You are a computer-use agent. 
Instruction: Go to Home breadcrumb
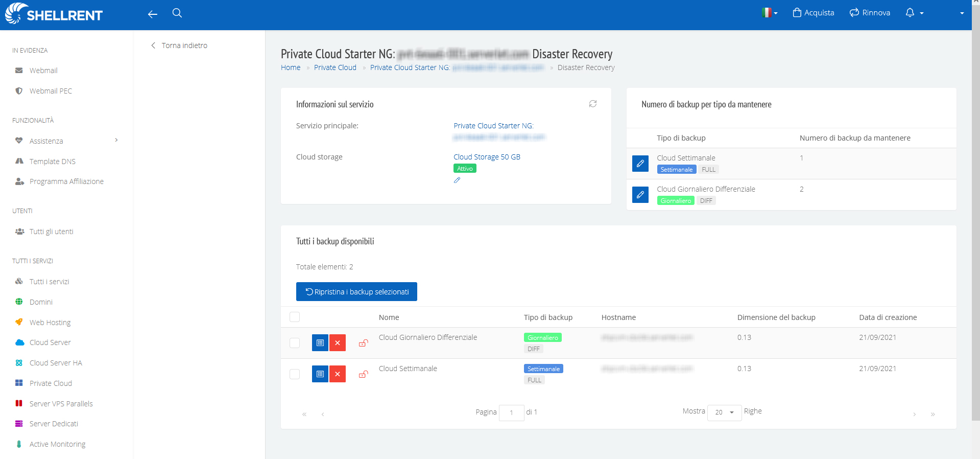(x=291, y=67)
